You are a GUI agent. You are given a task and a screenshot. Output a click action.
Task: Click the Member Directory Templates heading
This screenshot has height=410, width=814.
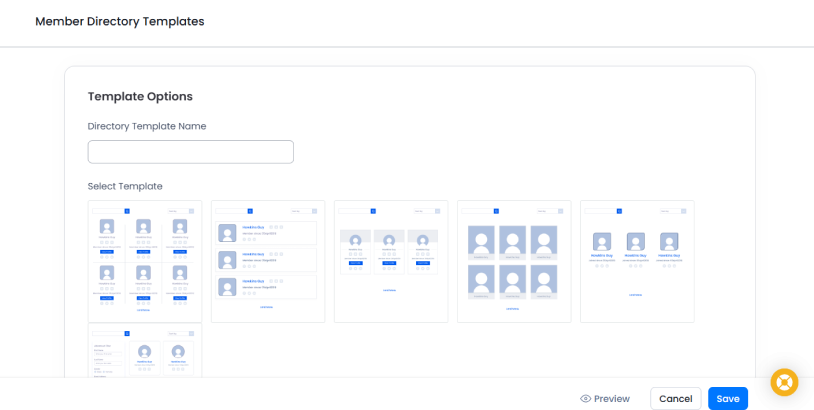pos(120,21)
